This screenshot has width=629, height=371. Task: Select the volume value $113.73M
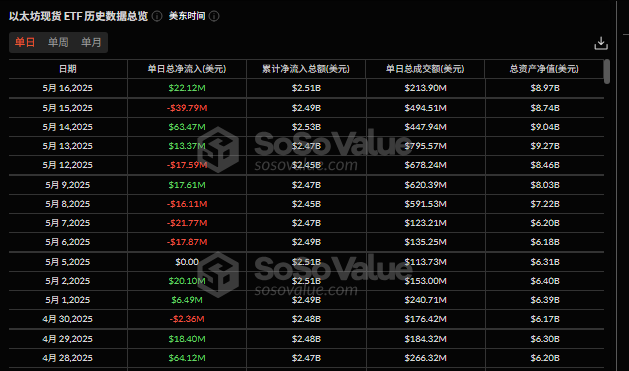(425, 262)
